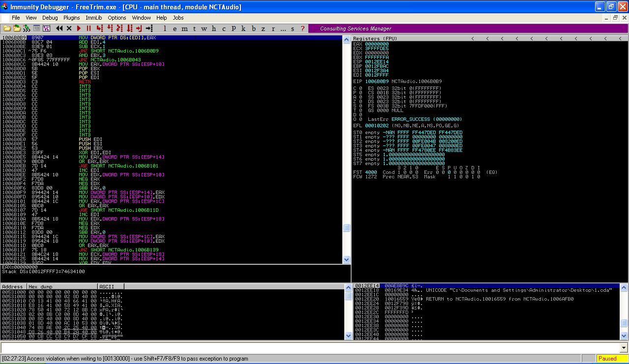Select stack row with UNICODE 1.cda path
This screenshot has width=629, height=364.
click(x=487, y=290)
